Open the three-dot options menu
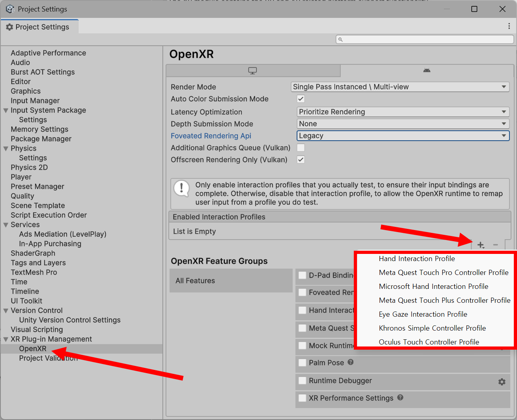 pyautogui.click(x=509, y=26)
